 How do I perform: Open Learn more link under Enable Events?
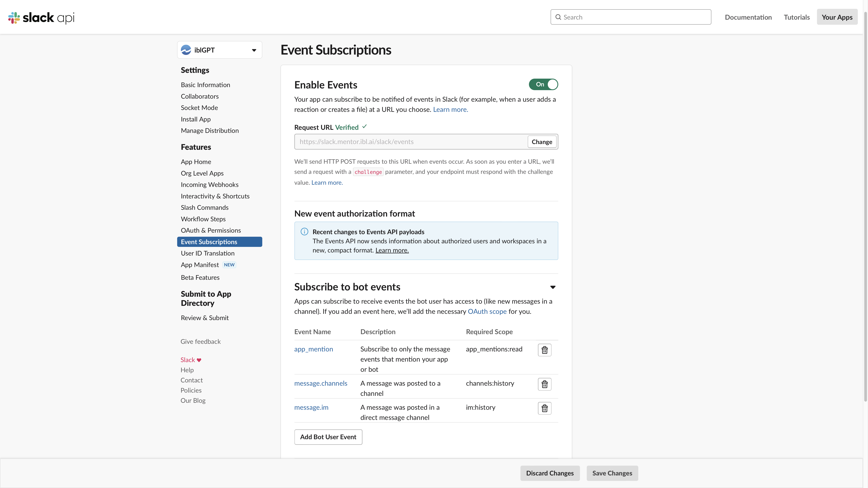(450, 109)
